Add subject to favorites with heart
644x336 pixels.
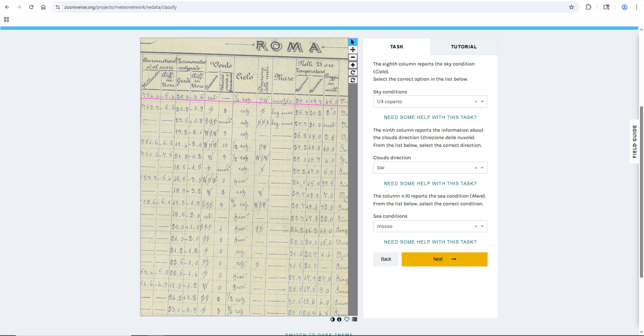tap(347, 319)
